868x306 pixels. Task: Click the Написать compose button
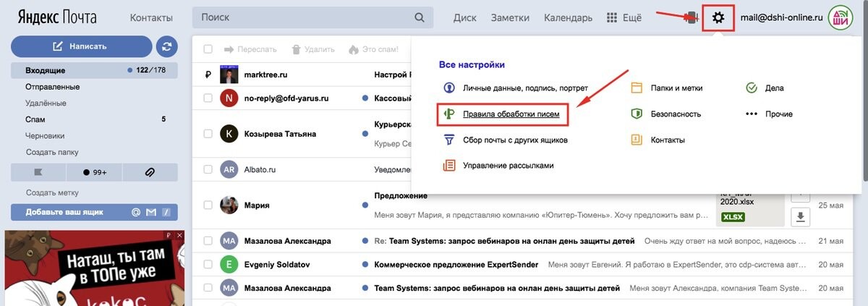click(81, 46)
